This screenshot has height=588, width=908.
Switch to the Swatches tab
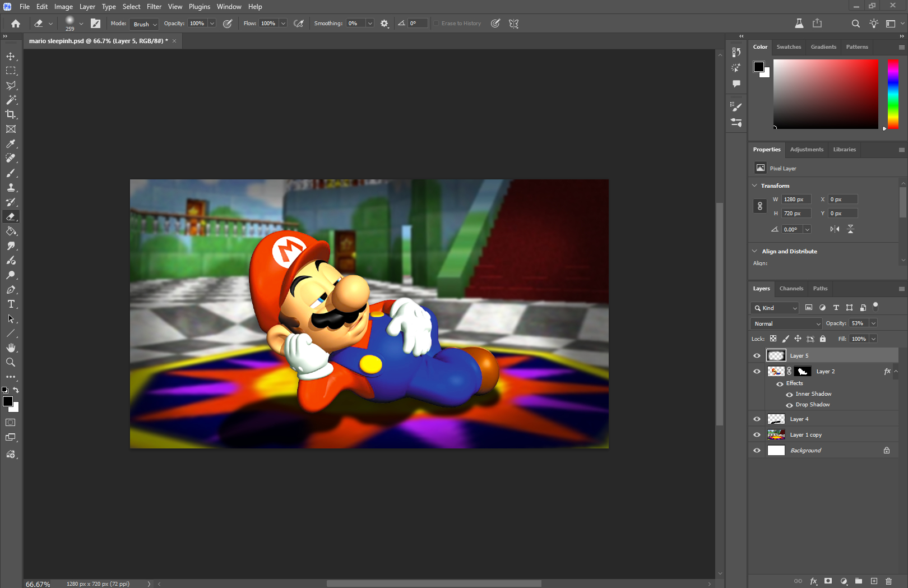coord(789,47)
